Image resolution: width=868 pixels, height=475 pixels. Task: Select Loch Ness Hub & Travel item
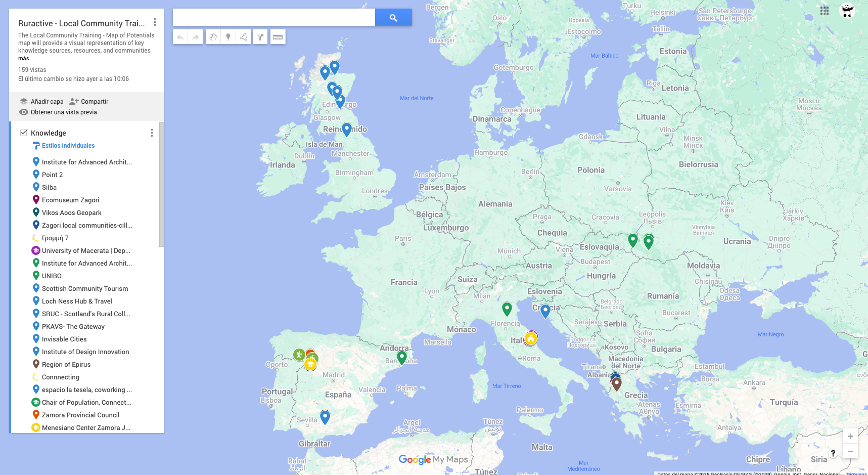pyautogui.click(x=77, y=301)
